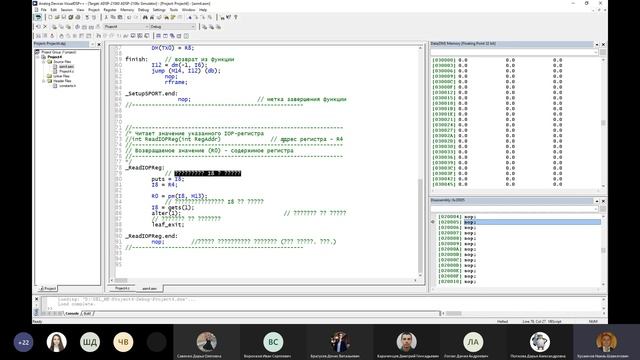Click the Open file toolbar icon
Viewport: 640px width, 360px height.
[x=57, y=18]
